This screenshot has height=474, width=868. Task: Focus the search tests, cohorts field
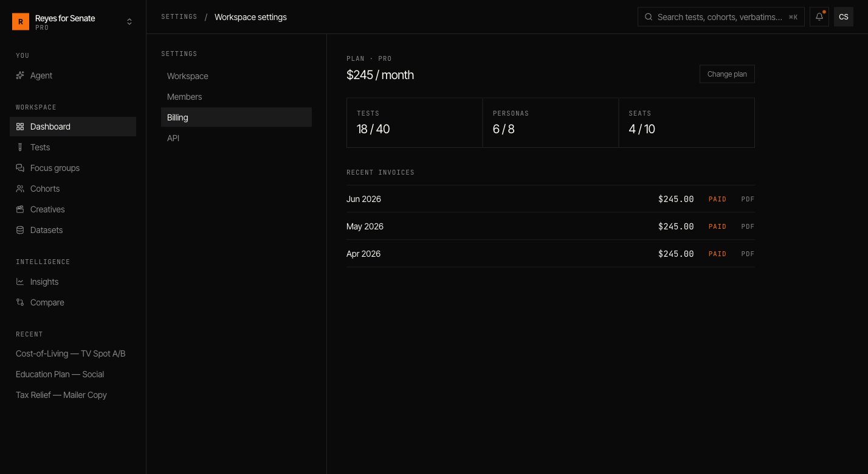(721, 17)
